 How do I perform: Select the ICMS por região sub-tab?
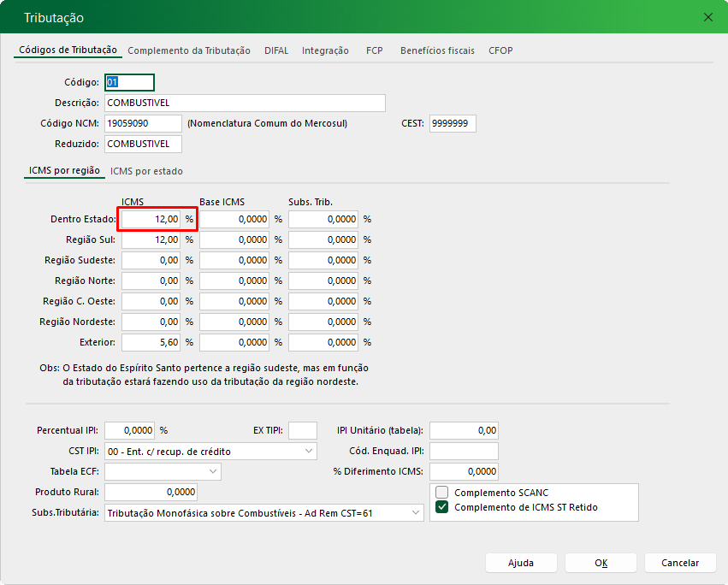(64, 170)
